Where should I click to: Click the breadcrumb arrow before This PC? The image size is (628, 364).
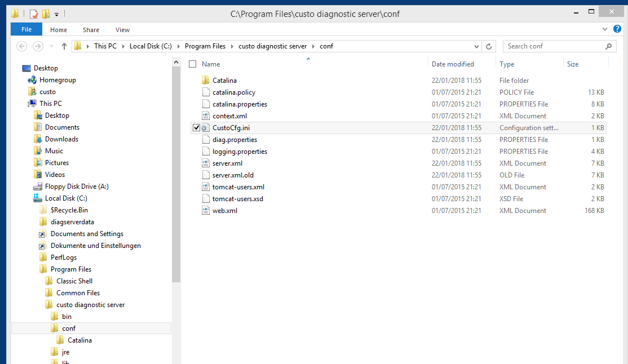pyautogui.click(x=88, y=46)
